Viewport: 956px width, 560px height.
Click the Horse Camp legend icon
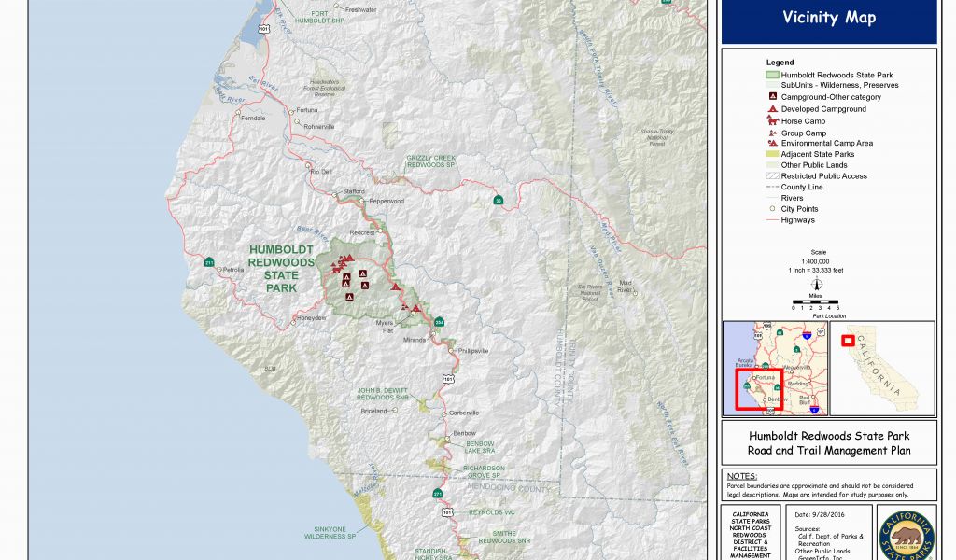pyautogui.click(x=772, y=120)
